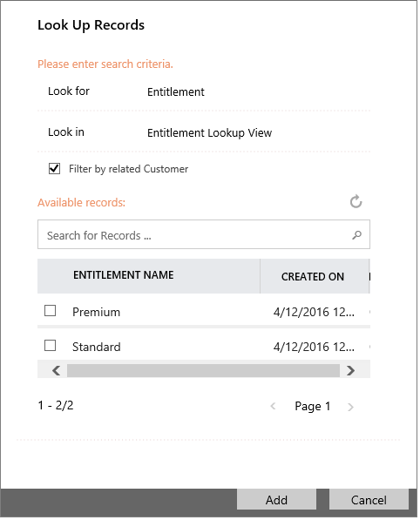Viewport: 420px width, 520px height.
Task: Refresh the available records list
Action: pyautogui.click(x=356, y=201)
